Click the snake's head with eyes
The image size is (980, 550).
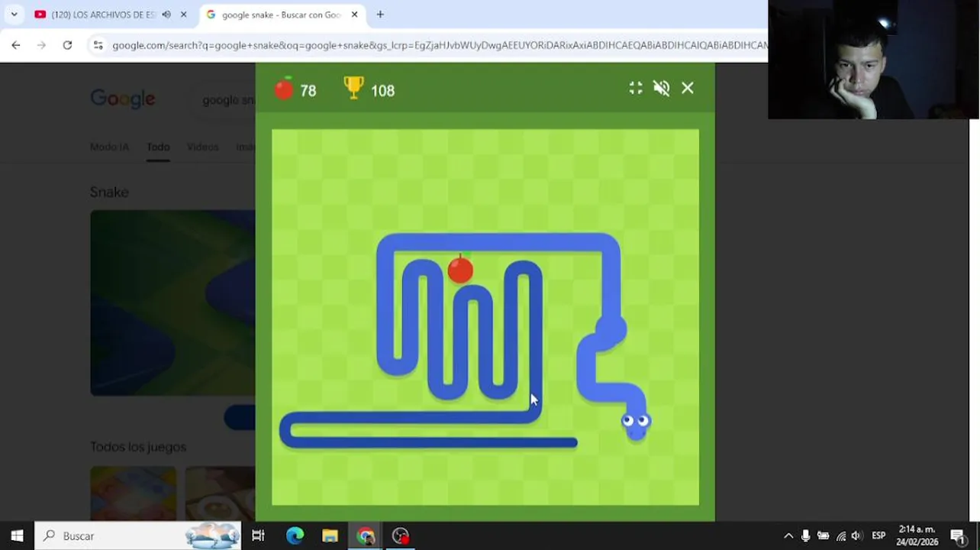[635, 424]
